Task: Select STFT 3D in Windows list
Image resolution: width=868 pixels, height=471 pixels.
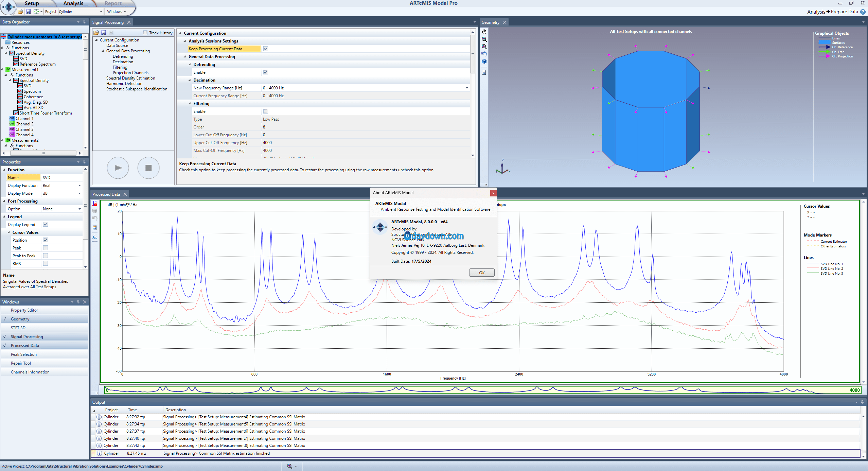Action: [45, 328]
